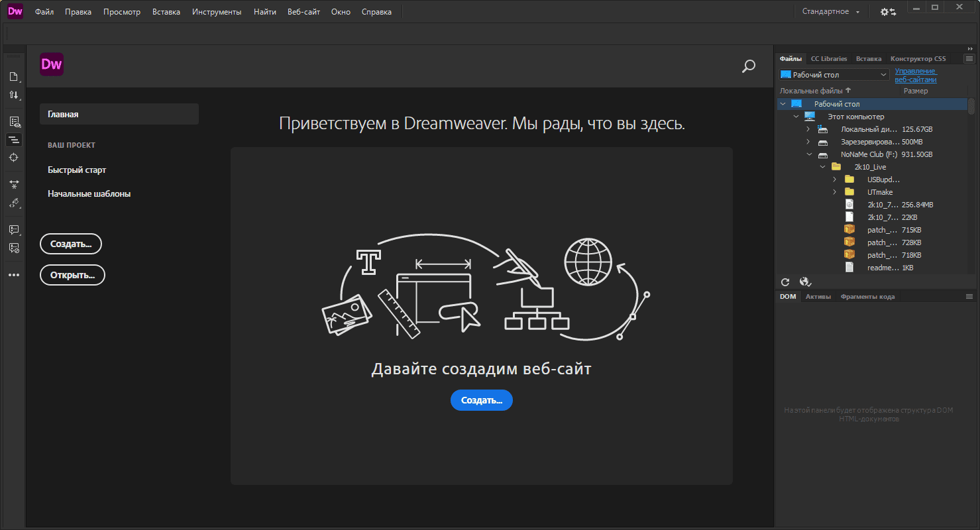The width and height of the screenshot is (980, 530).
Task: Click the globe server connection icon
Action: pos(805,282)
